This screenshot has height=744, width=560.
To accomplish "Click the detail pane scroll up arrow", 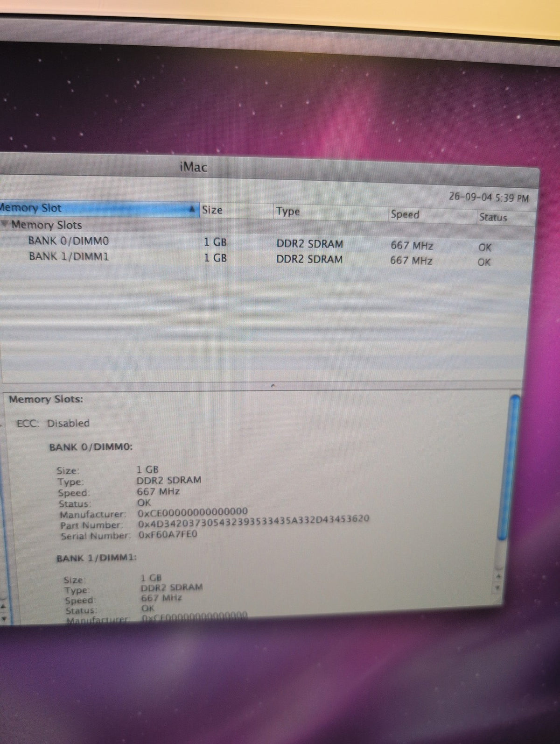I will (x=498, y=577).
